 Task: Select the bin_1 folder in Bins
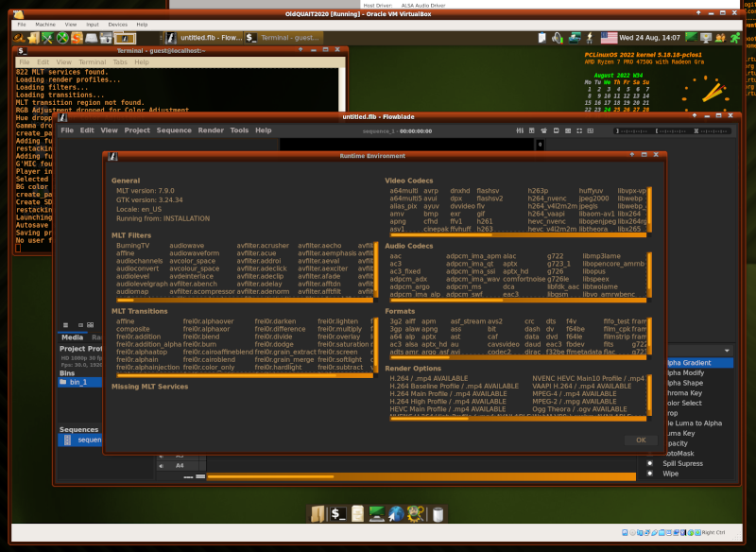pos(77,382)
